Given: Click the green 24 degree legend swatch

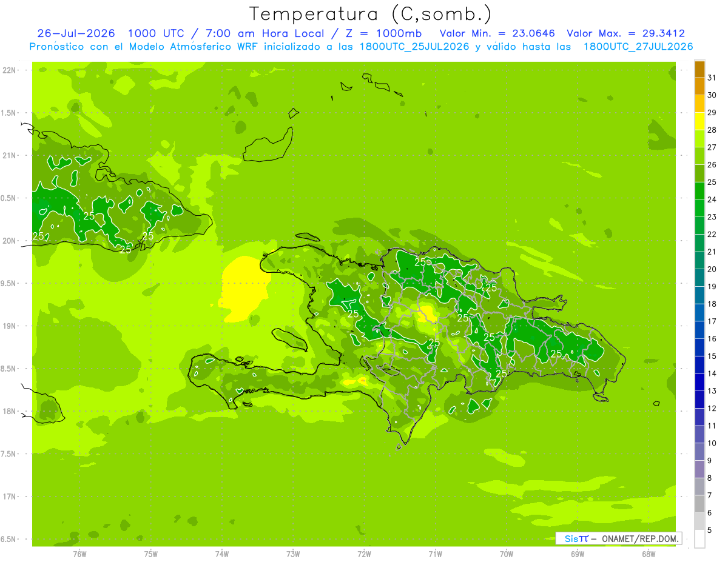Looking at the screenshot, I should [x=699, y=191].
